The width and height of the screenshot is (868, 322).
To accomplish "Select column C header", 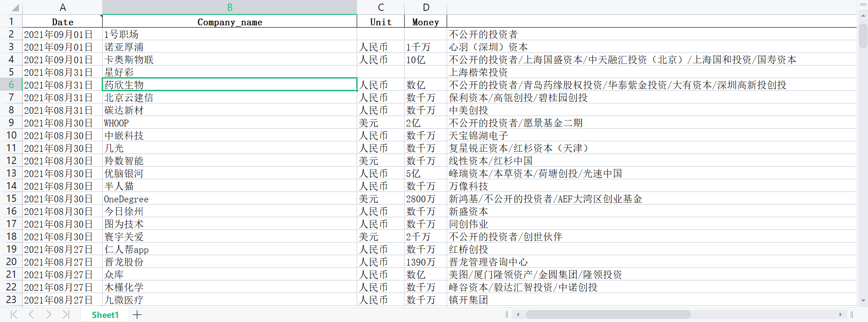I will [x=381, y=7].
